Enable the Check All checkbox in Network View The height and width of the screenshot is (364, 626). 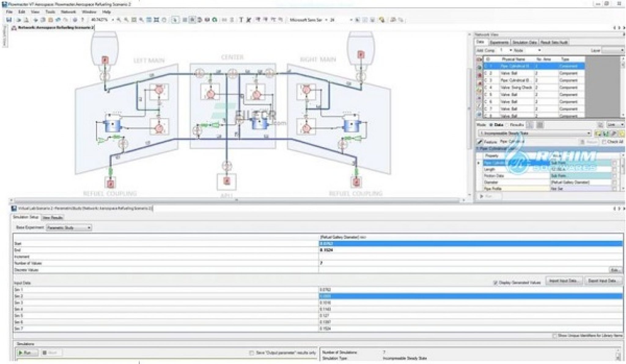pyautogui.click(x=605, y=142)
